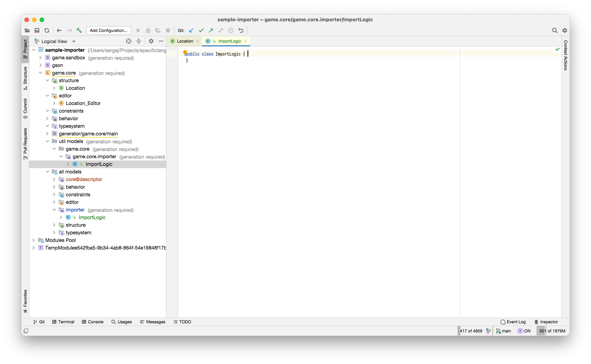The width and height of the screenshot is (591, 364).
Task: Open the Event Log
Action: [x=513, y=322]
